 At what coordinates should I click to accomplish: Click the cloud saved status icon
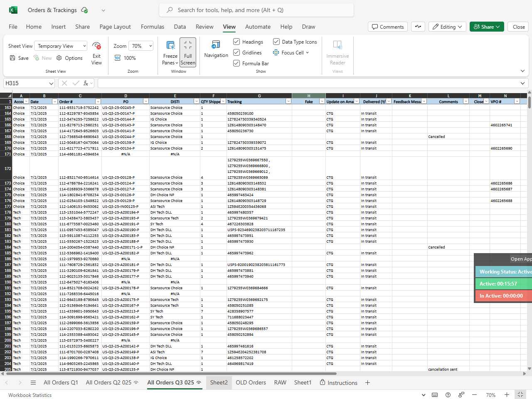pyautogui.click(x=84, y=10)
